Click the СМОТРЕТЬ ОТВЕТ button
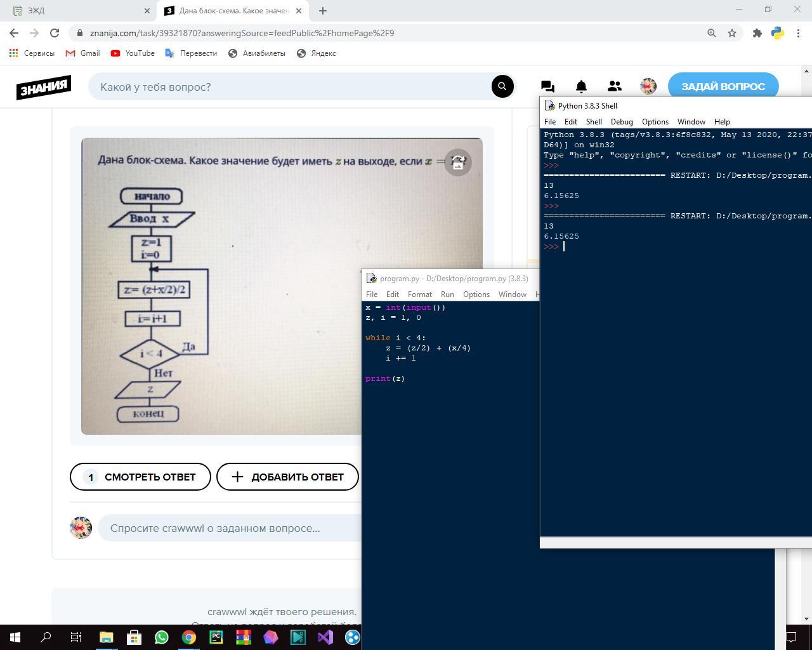 point(140,477)
